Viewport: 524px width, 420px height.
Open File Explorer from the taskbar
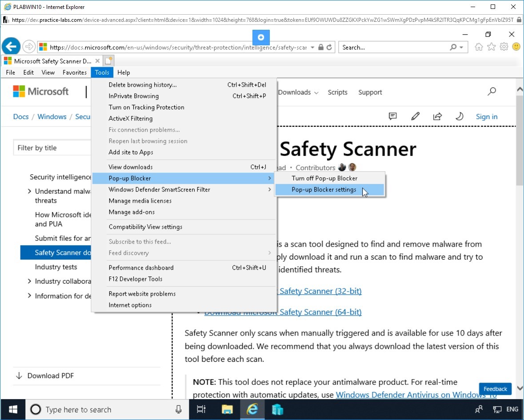point(227,409)
